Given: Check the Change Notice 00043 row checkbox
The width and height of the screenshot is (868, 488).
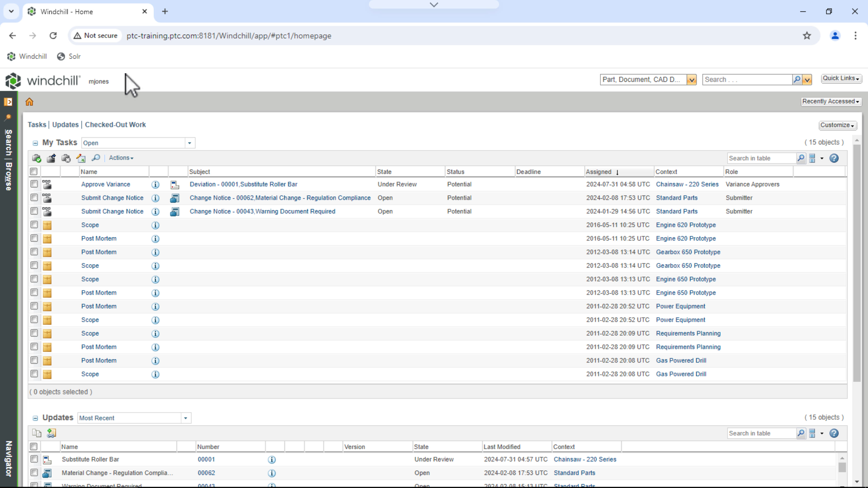Looking at the screenshot, I should click(34, 211).
